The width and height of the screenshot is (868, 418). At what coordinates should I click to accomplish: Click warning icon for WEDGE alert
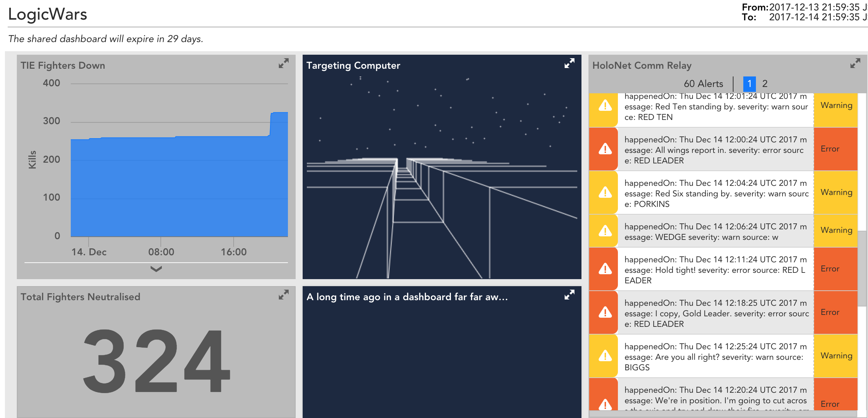tap(605, 231)
